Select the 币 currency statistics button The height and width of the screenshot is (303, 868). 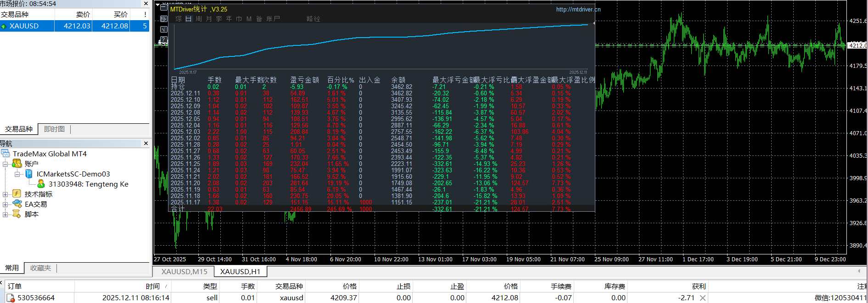(239, 19)
